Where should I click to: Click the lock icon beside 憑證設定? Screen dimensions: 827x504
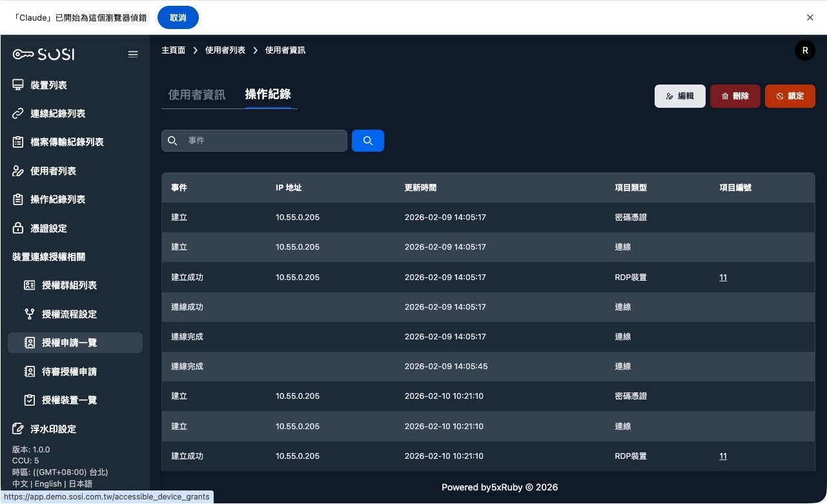click(x=18, y=228)
